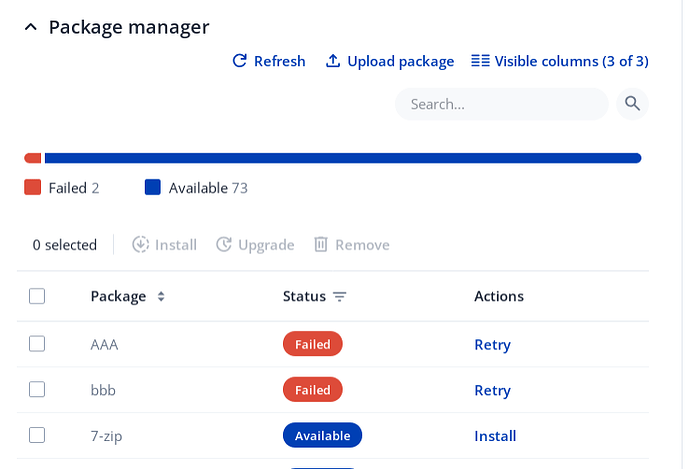Open the Status column filter icon
Viewport: 690px width, 469px height.
coord(340,297)
